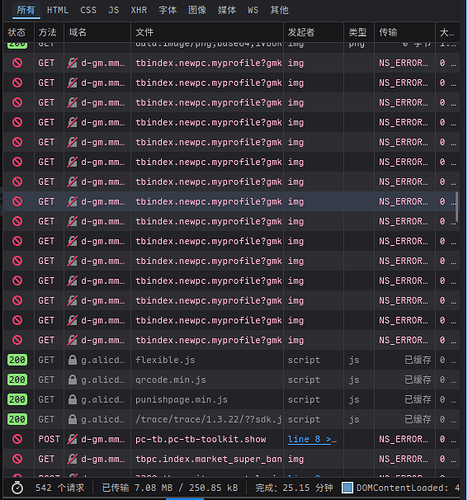
Task: Click the crossed-out lock in market_super_ban row
Action: (x=72, y=459)
